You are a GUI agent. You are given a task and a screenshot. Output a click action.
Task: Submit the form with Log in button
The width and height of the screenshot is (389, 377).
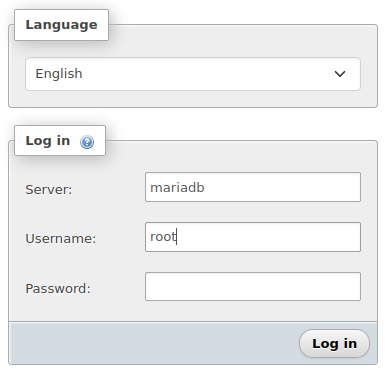tap(334, 344)
